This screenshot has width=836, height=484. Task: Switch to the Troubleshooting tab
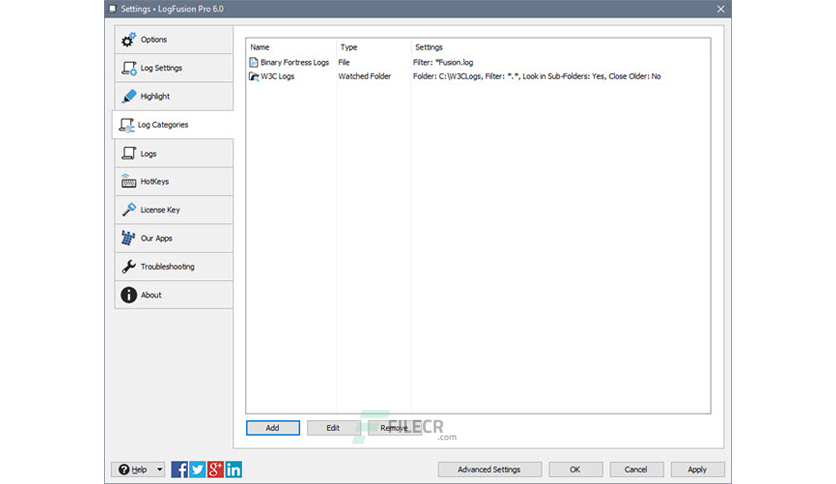point(174,266)
